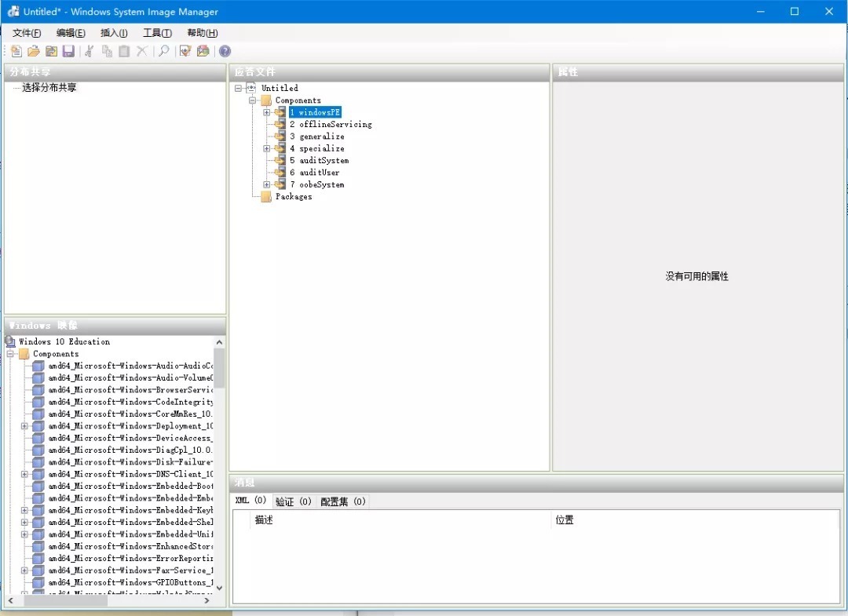Click the New answer file toolbar icon

coord(16,51)
